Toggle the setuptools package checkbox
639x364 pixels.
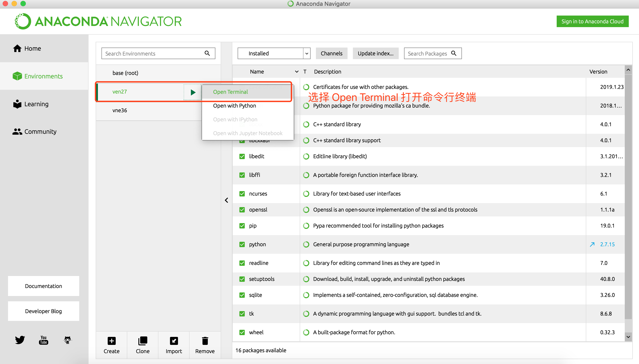point(242,279)
